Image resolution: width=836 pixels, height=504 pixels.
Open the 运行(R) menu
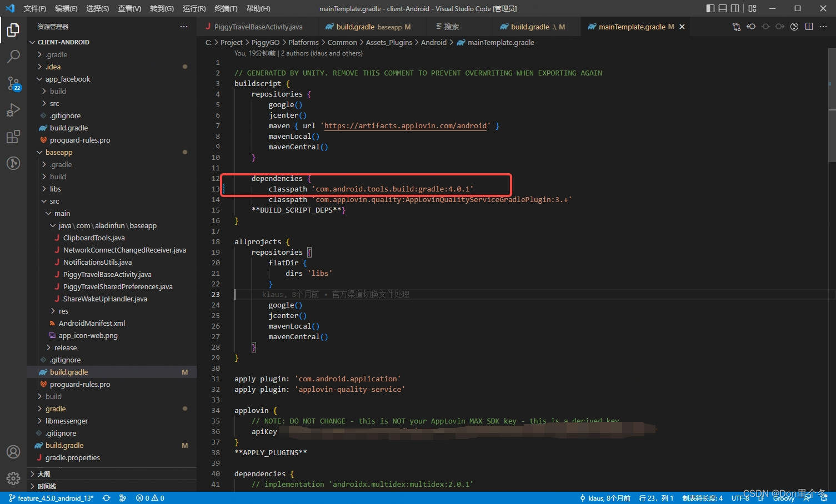194,8
